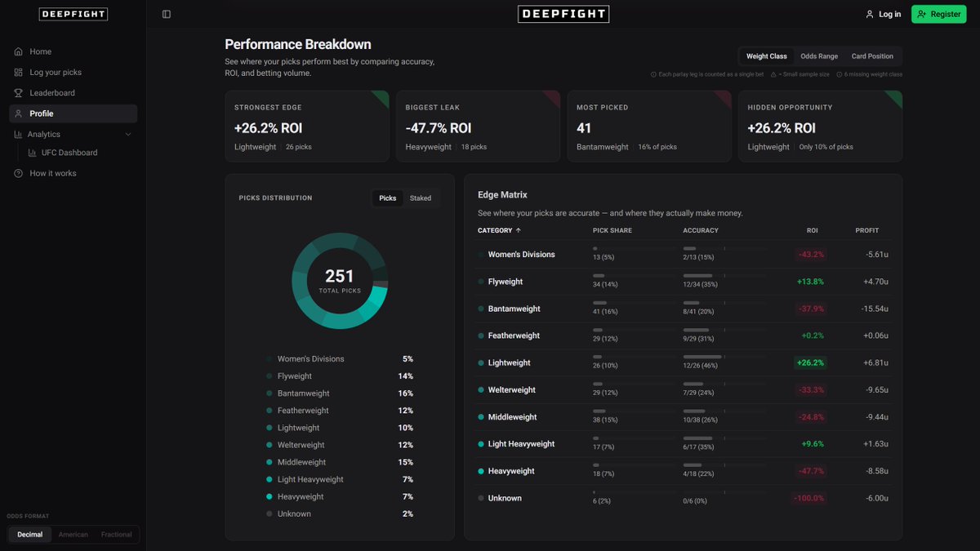Click Unknown entry in legend list
Viewport: 980px width, 551px height.
pyautogui.click(x=340, y=513)
